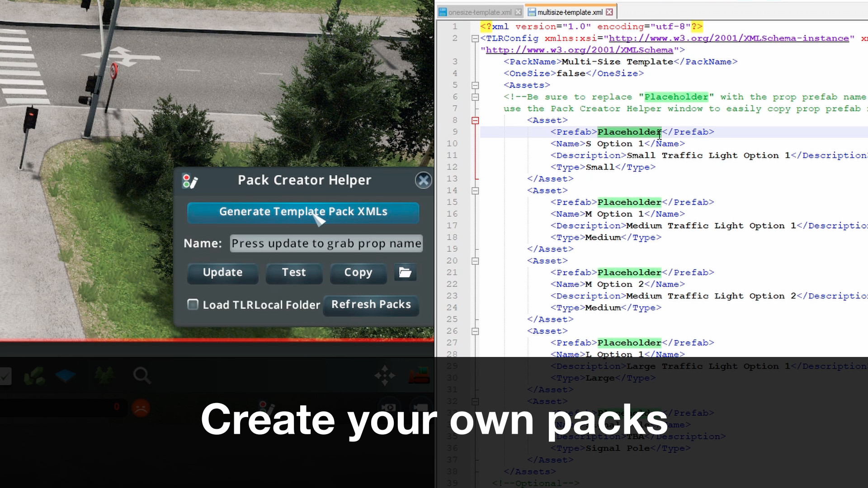Open pack folder with folder icon button

pos(405,272)
